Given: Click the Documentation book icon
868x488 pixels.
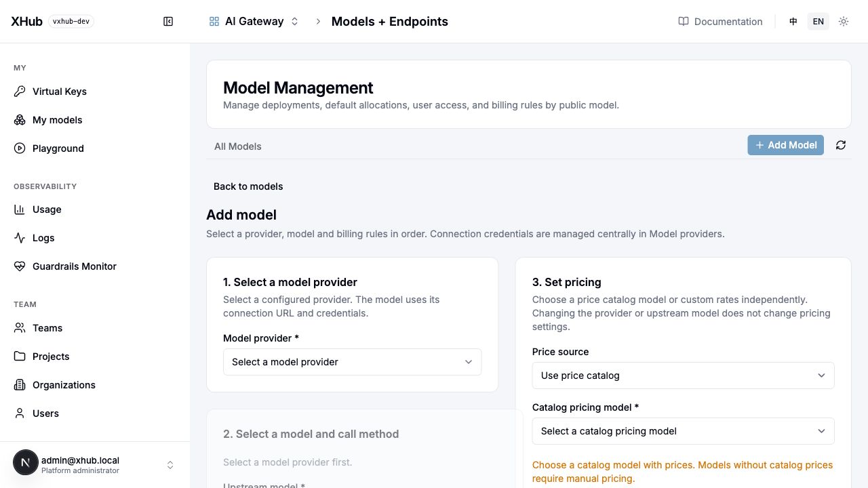Looking at the screenshot, I should pyautogui.click(x=684, y=22).
